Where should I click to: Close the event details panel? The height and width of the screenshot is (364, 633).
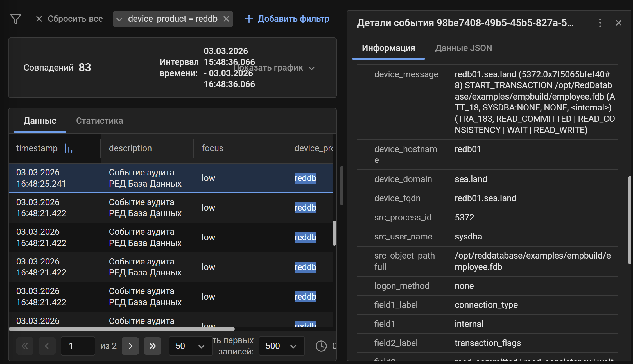[618, 23]
